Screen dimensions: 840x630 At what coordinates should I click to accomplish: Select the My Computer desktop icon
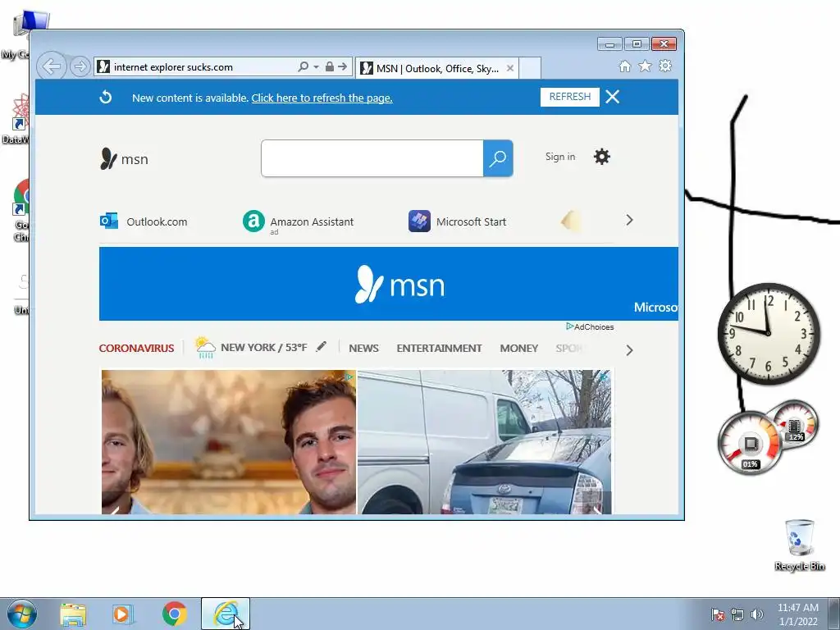[21, 35]
